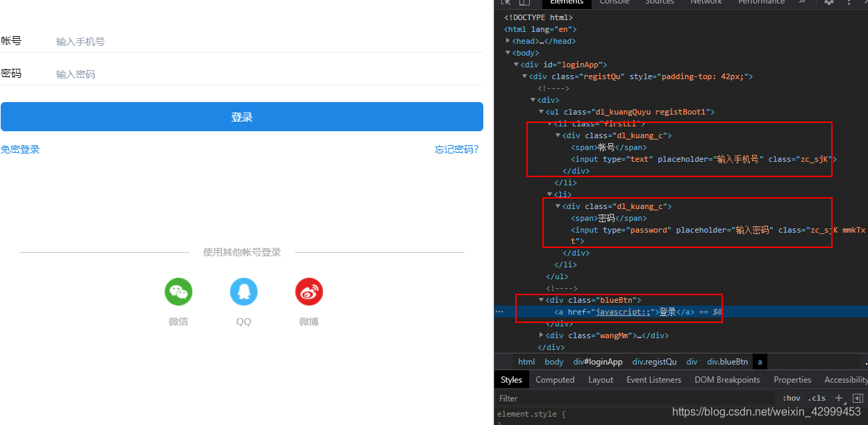Toggle the device toolbar icon in DevTools

524,2
